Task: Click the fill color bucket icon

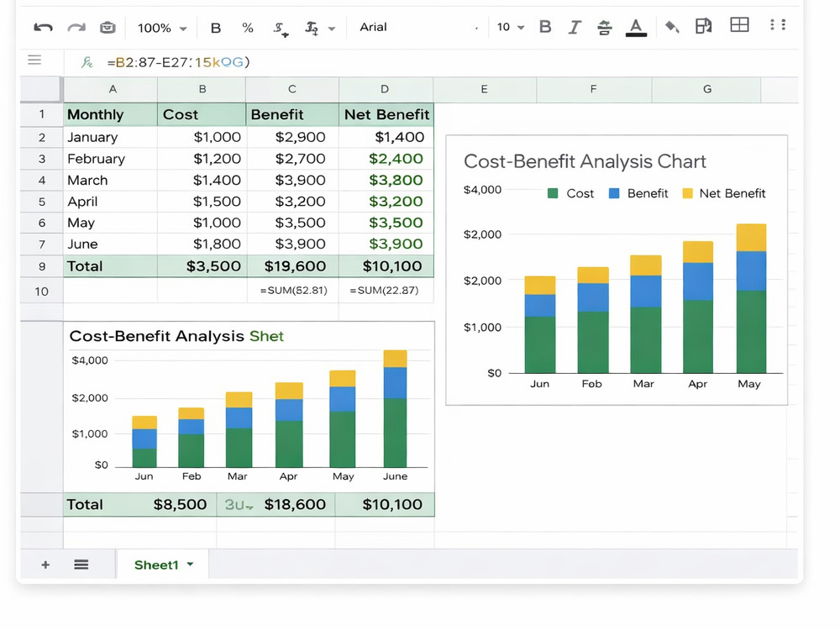Action: click(x=672, y=26)
